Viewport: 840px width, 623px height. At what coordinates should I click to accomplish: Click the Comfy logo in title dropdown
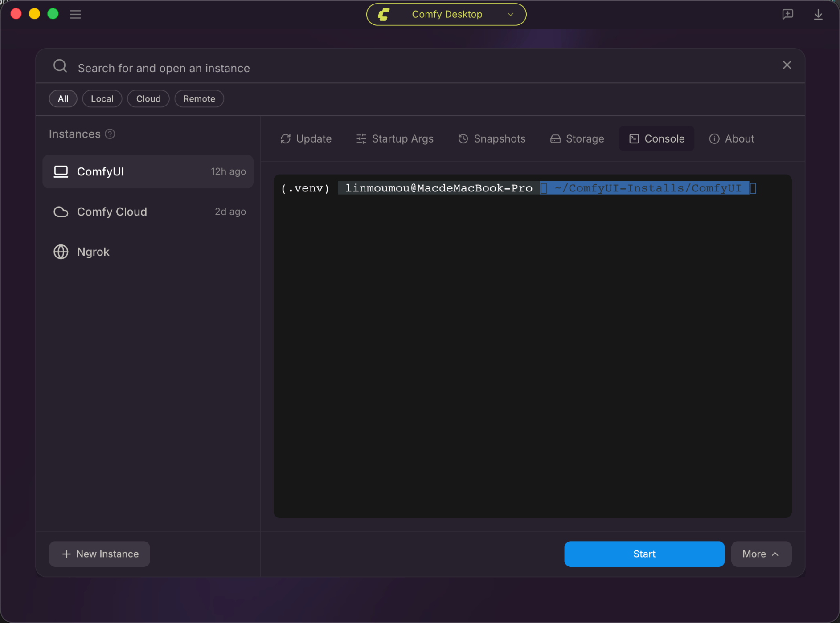point(384,14)
